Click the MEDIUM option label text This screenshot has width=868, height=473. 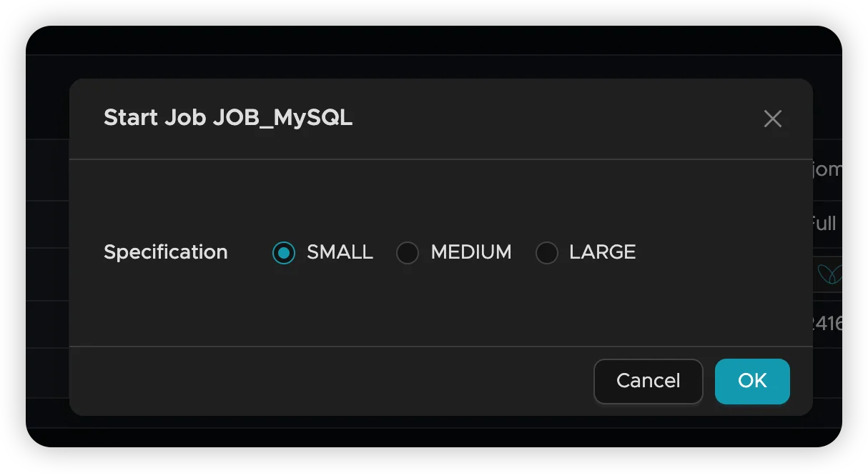(x=471, y=252)
